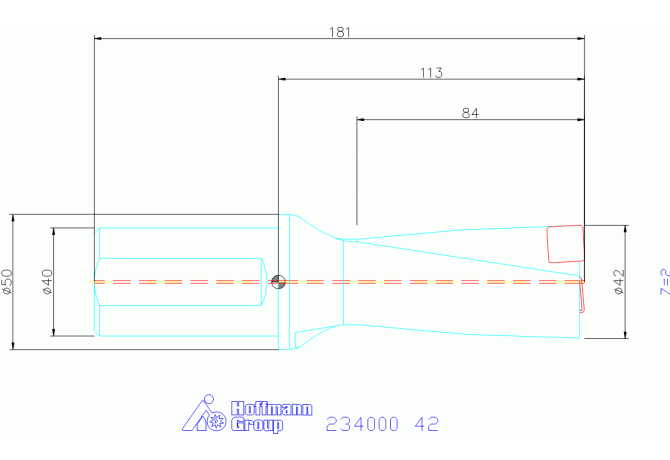Click the circular reference point marker

click(278, 281)
